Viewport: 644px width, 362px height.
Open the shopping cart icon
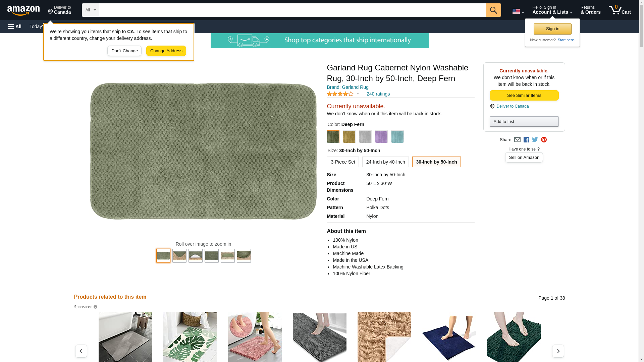pos(620,10)
